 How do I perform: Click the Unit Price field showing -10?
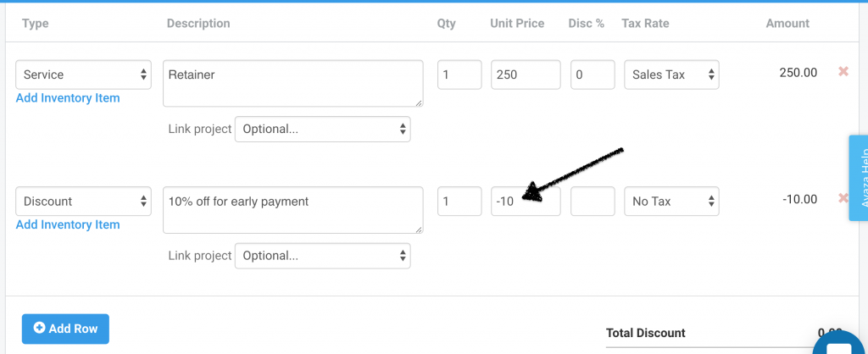[526, 202]
